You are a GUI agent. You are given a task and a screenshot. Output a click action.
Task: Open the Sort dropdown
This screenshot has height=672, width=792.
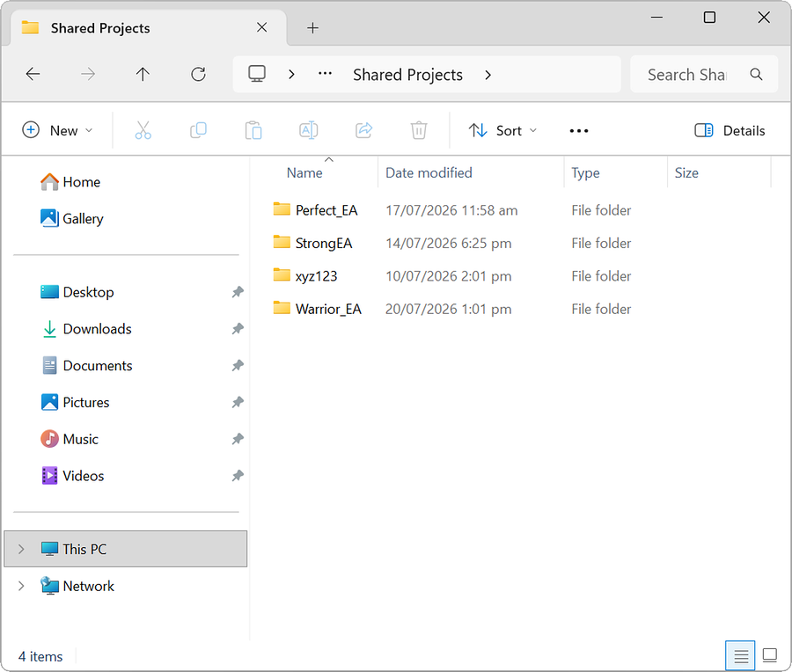pyautogui.click(x=502, y=130)
